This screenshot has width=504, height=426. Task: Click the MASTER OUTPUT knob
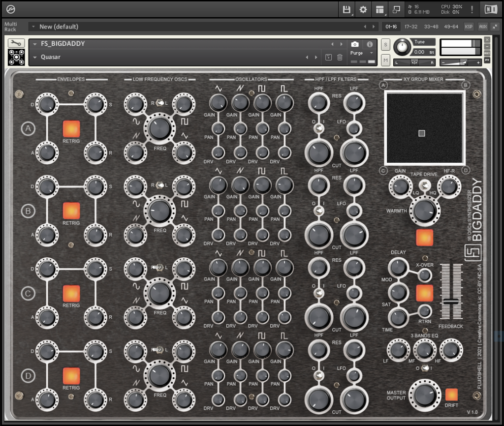point(425,395)
